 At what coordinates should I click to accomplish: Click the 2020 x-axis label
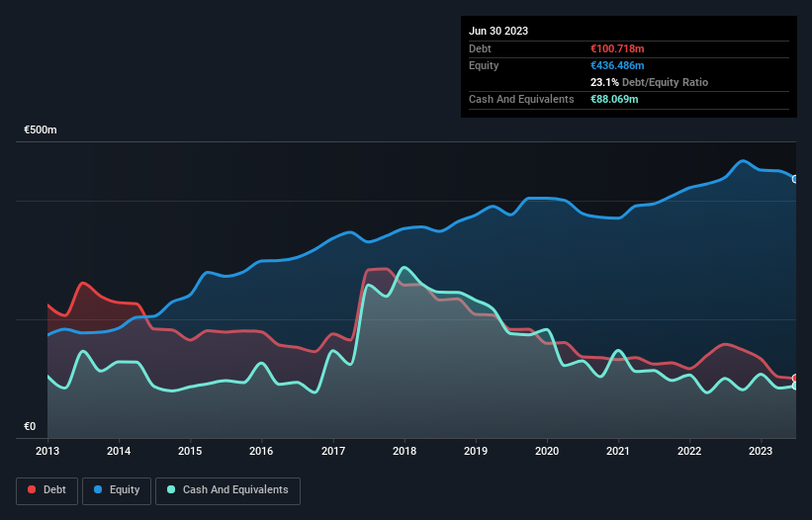pyautogui.click(x=547, y=451)
